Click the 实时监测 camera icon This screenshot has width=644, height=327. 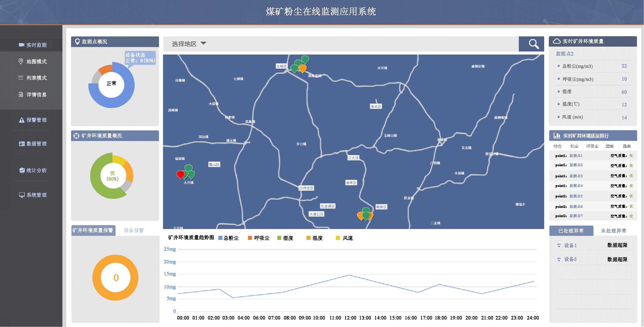(22, 45)
